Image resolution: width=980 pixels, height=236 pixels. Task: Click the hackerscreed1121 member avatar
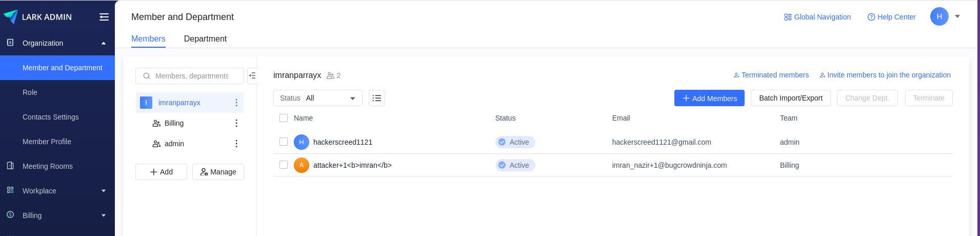302,142
